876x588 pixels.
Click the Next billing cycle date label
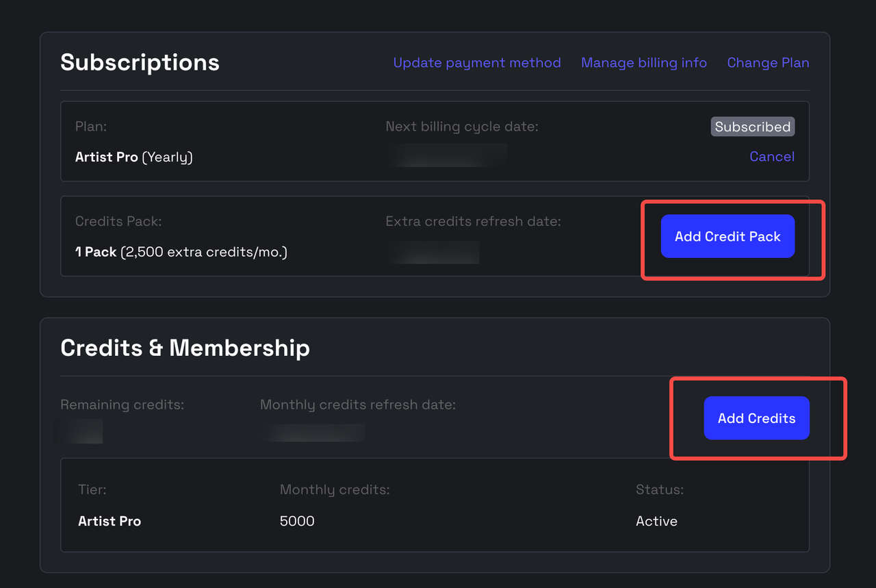[x=462, y=127]
